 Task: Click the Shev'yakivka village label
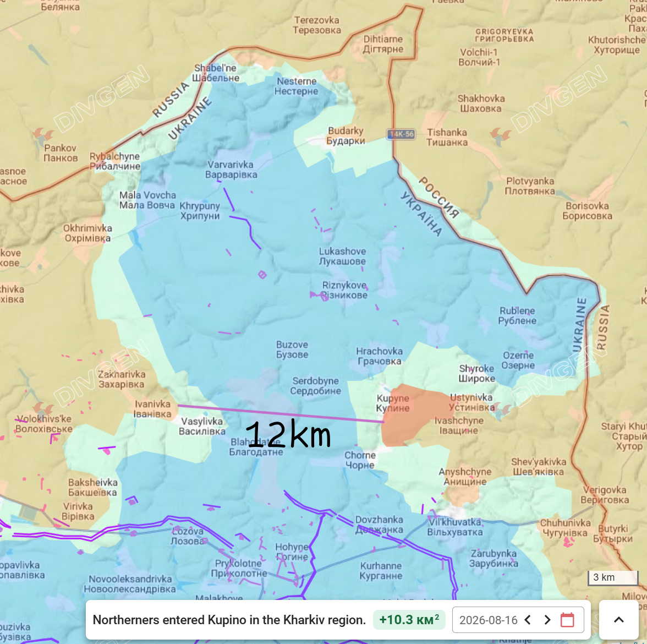[x=539, y=467]
